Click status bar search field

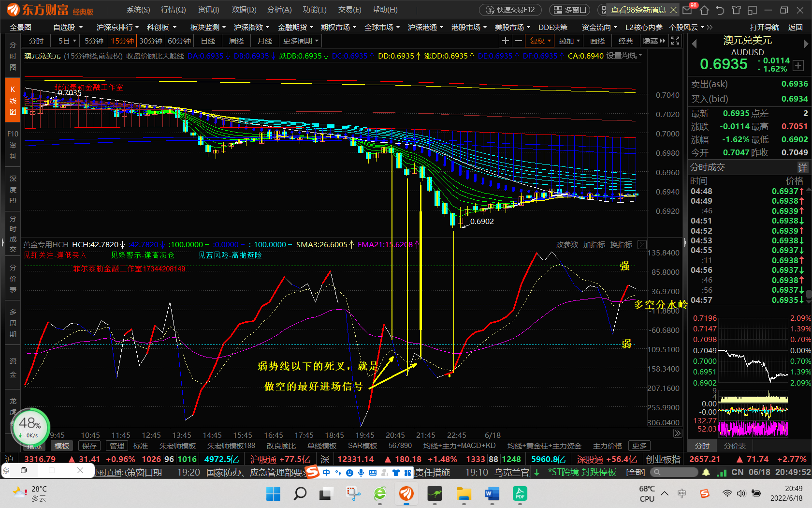click(x=674, y=472)
